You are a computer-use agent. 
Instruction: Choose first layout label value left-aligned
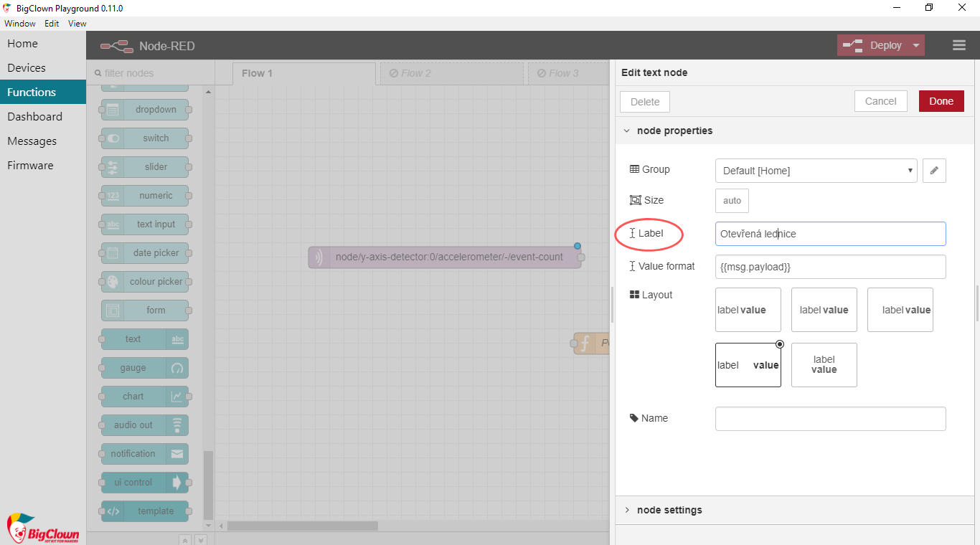(x=748, y=310)
